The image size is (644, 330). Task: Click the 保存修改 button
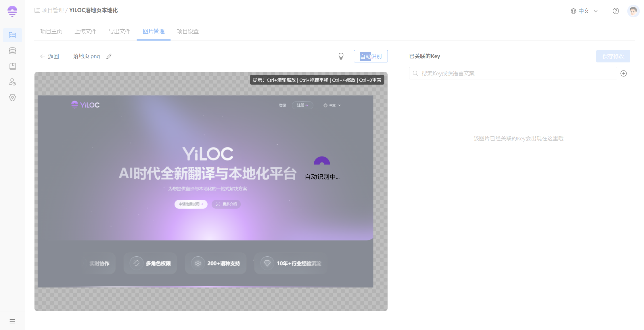(x=613, y=56)
